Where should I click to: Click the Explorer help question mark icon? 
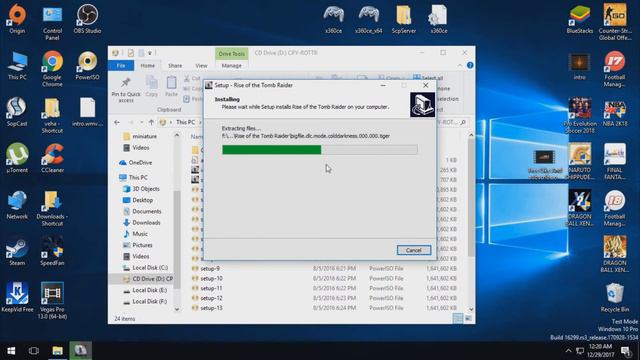click(470, 65)
